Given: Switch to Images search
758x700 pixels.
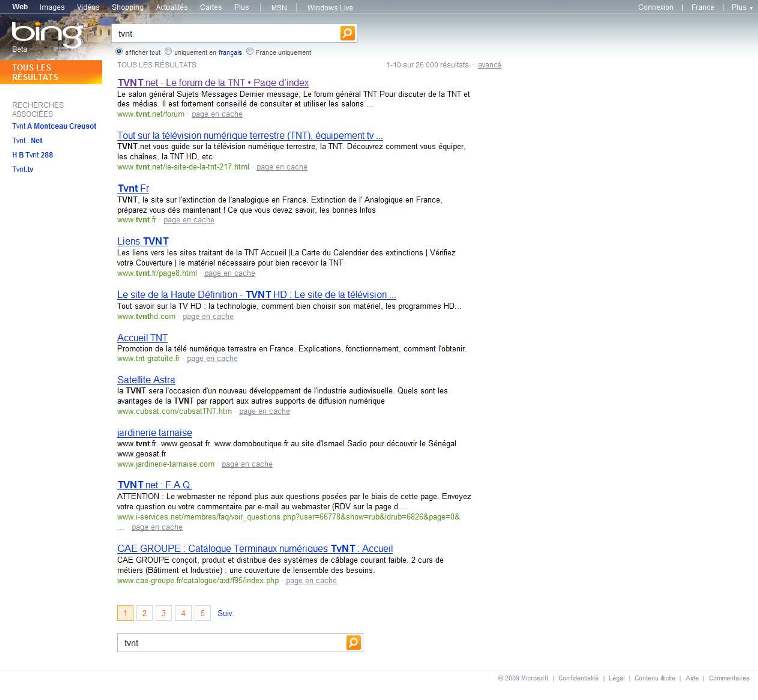Looking at the screenshot, I should point(52,7).
